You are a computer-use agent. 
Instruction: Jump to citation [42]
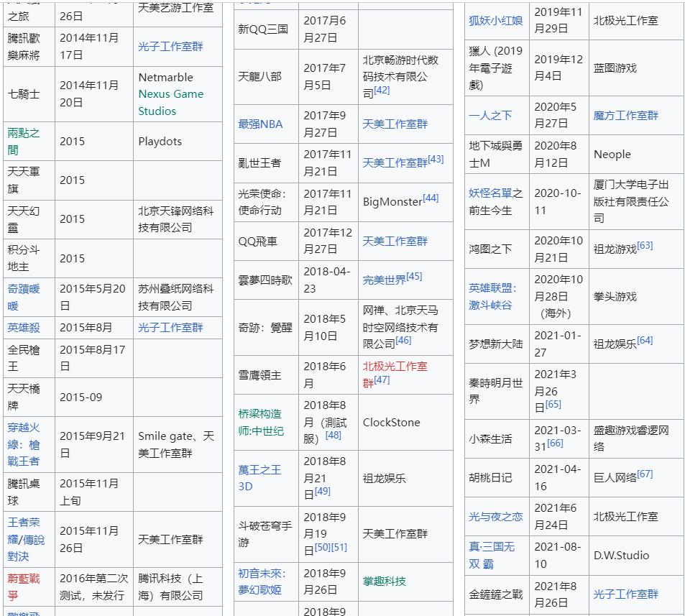(x=382, y=90)
